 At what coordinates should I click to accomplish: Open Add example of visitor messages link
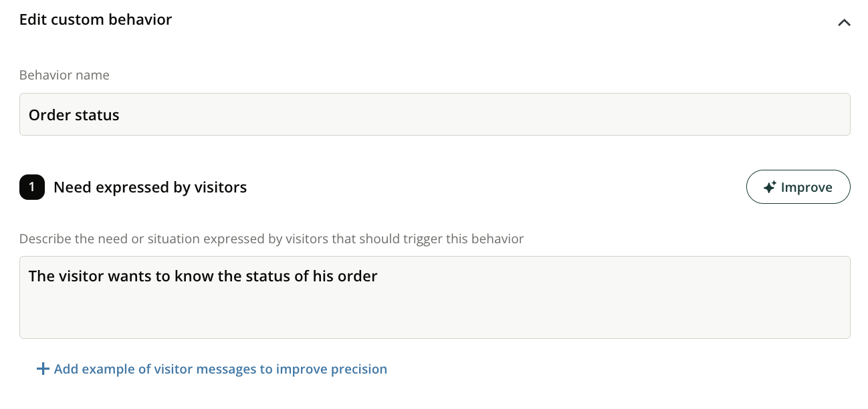pos(220,369)
